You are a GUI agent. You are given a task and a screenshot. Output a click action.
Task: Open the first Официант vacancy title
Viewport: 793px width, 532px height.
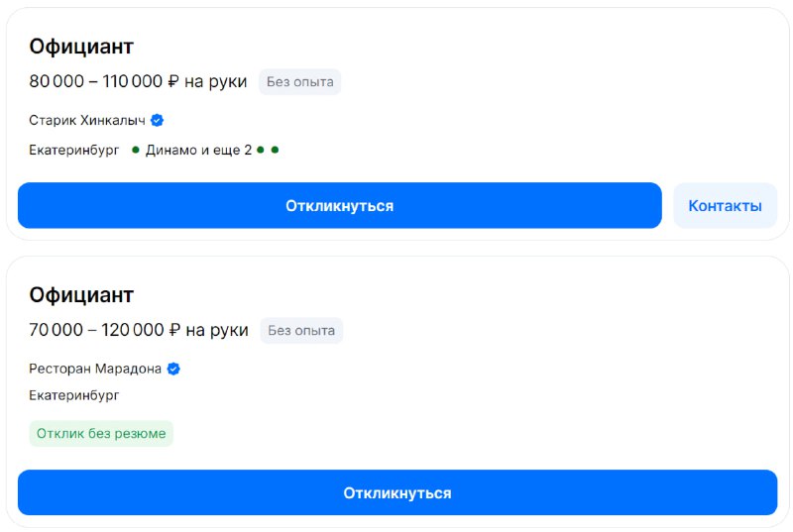pos(81,47)
